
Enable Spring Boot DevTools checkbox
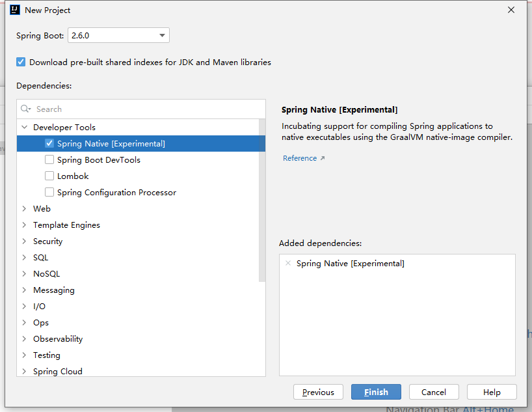click(x=49, y=159)
